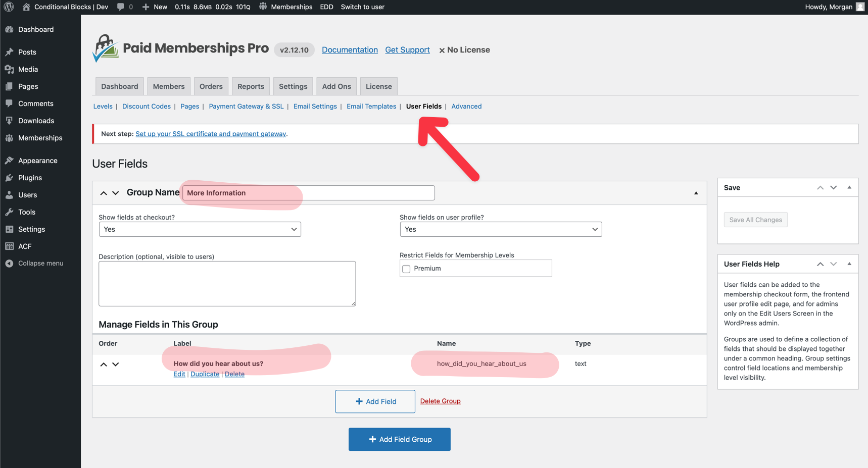Check the Premium membership level checkbox

coord(406,269)
